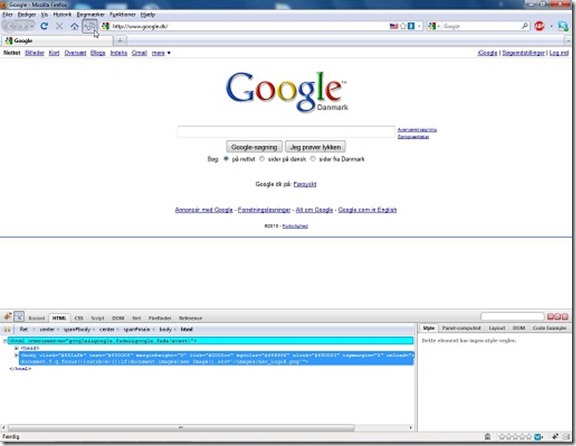Open the Funktioner menu

coord(123,14)
